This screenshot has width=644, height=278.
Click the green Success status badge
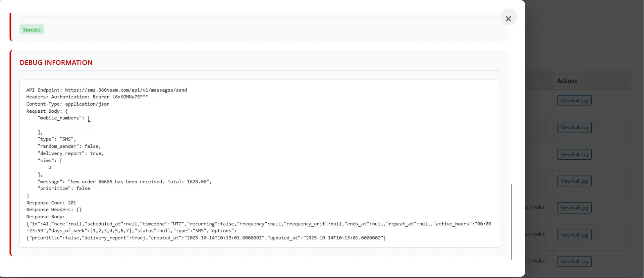(32, 30)
